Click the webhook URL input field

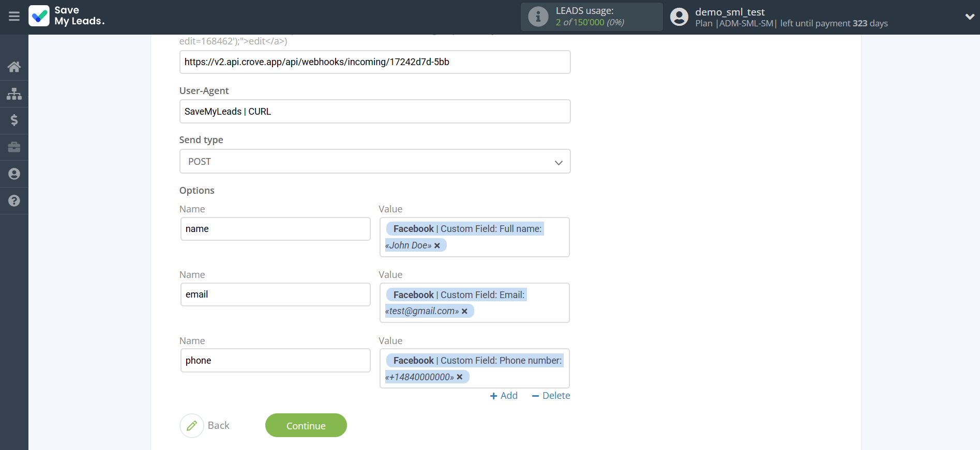pyautogui.click(x=375, y=62)
